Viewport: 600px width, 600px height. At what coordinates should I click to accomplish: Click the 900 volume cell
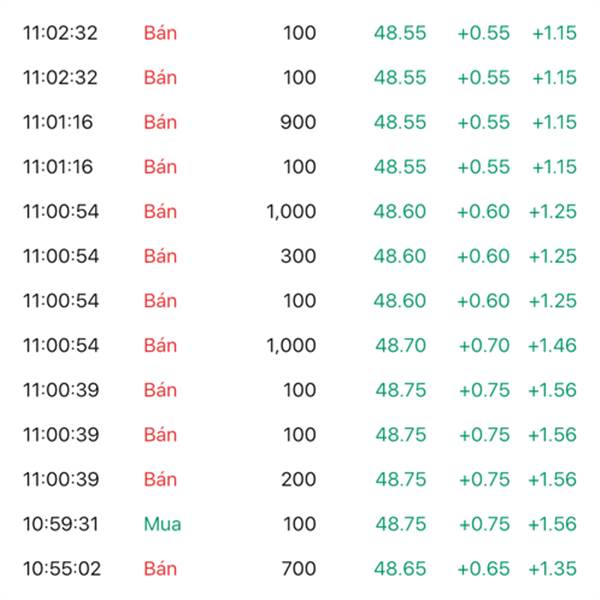pyautogui.click(x=298, y=122)
